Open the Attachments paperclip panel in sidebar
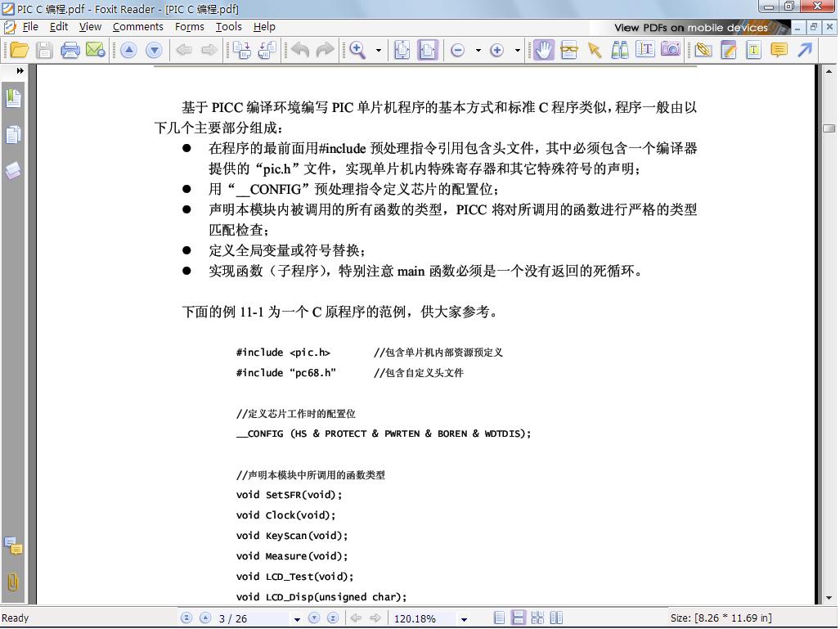 click(x=13, y=582)
